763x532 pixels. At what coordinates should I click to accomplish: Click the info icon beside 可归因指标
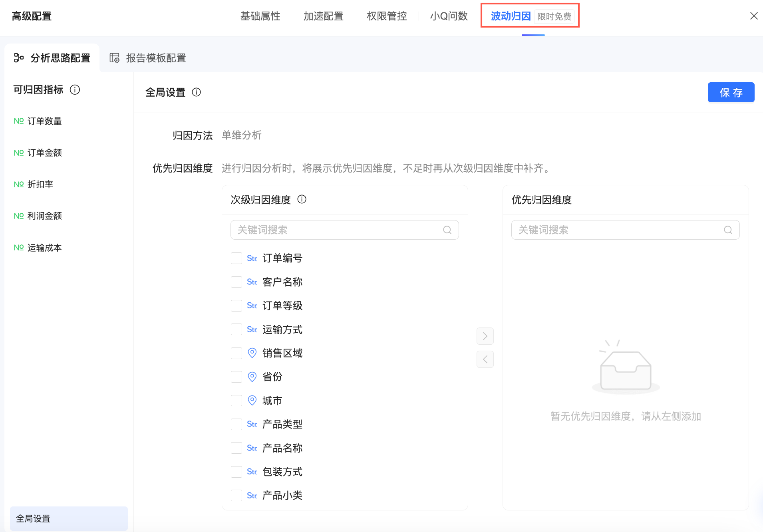(x=75, y=90)
